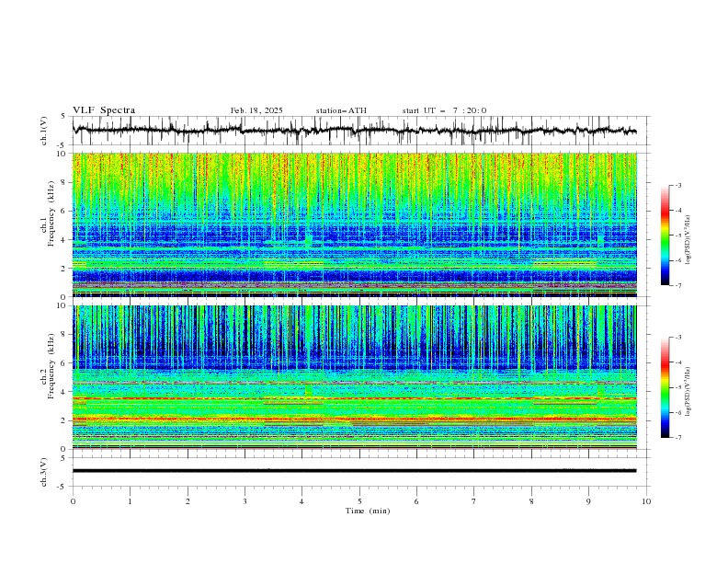Click the 'ch.3(V)' waveform axis label
Viewport: 728px width, 563px height.
click(x=44, y=472)
